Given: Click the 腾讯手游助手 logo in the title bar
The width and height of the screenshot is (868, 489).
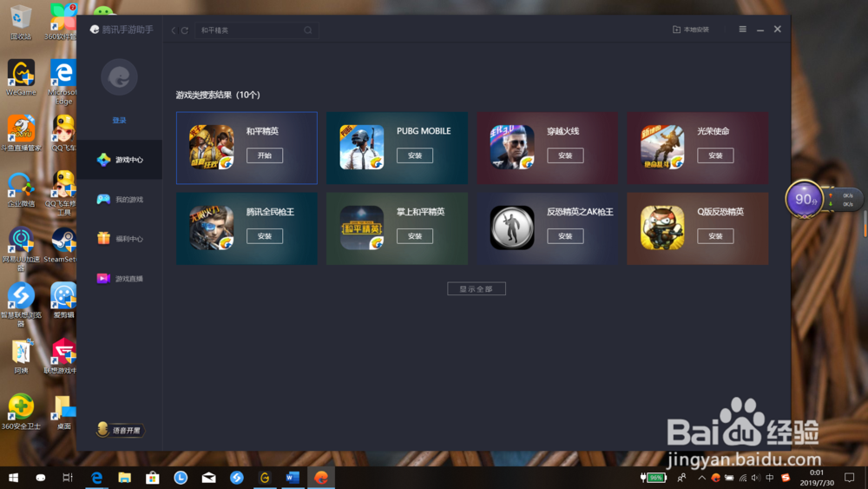Looking at the screenshot, I should tap(122, 30).
